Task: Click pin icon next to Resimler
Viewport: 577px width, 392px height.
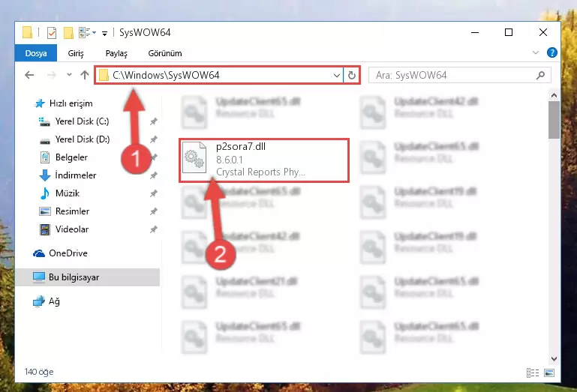Action: click(x=154, y=211)
